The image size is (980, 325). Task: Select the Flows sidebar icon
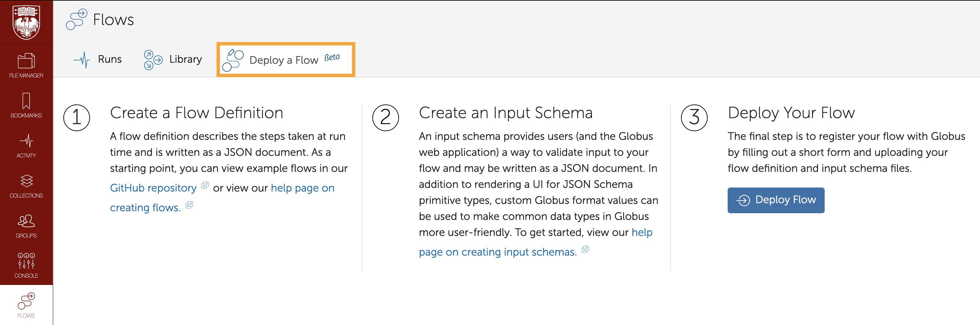(26, 305)
